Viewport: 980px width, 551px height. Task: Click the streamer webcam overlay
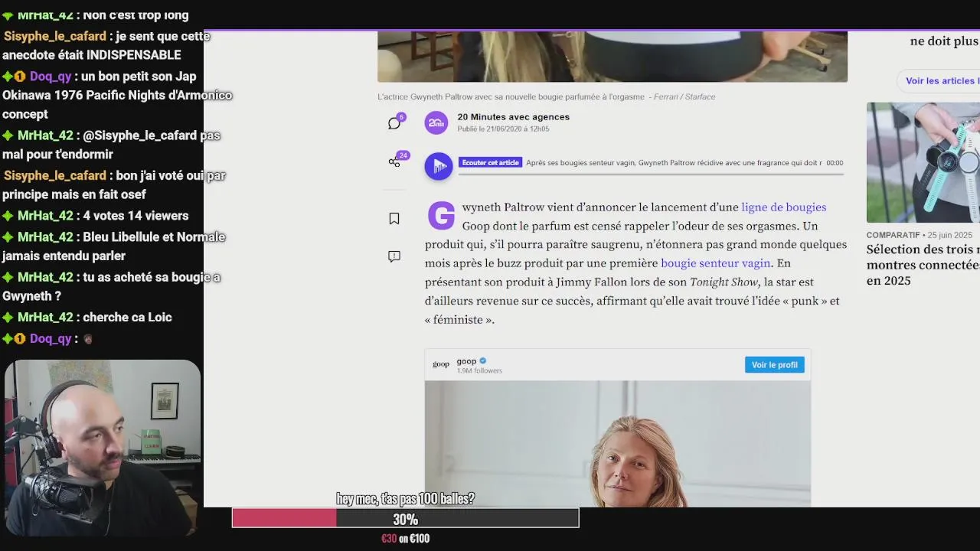point(102,448)
